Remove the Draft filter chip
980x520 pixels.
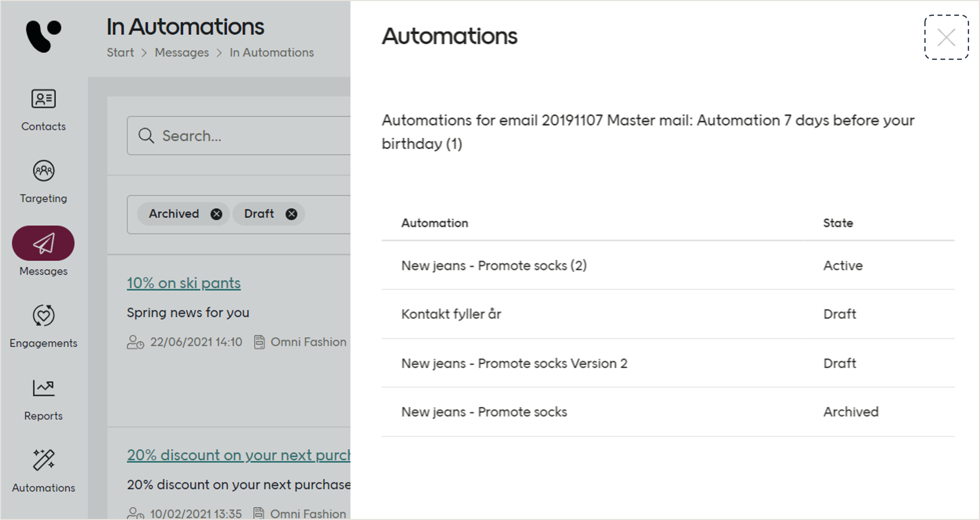coord(291,214)
